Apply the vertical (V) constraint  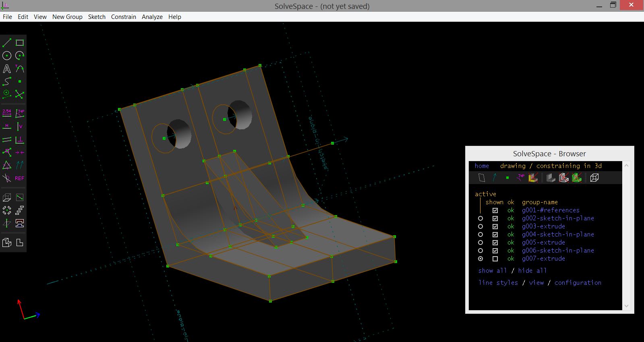point(20,126)
